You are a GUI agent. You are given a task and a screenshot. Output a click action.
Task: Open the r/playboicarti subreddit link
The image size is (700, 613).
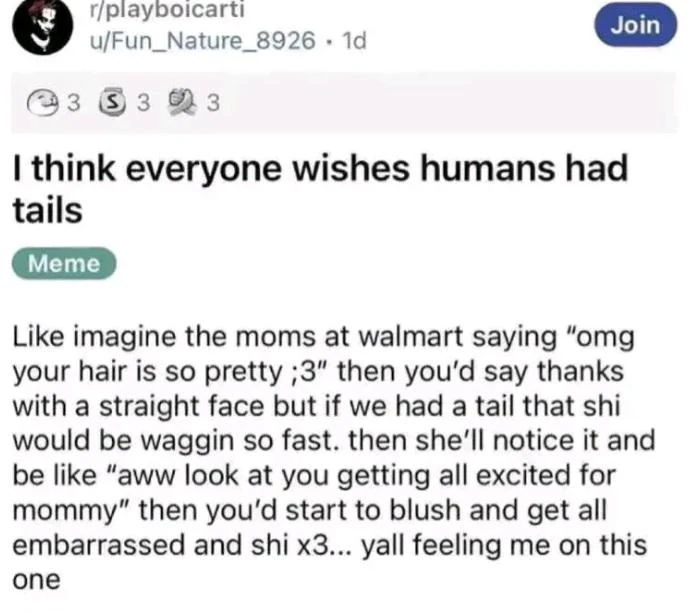pyautogui.click(x=167, y=10)
